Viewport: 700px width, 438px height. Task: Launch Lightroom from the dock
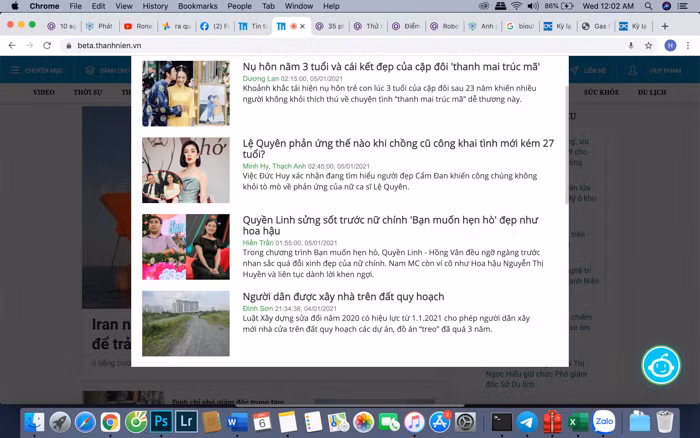[x=186, y=422]
